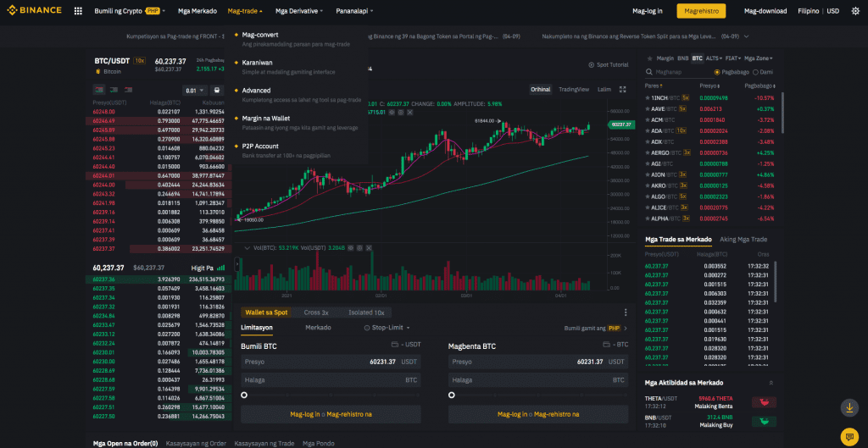The height and width of the screenshot is (448, 868).
Task: Favorite the ALGO/BTC pair star
Action: tap(647, 196)
